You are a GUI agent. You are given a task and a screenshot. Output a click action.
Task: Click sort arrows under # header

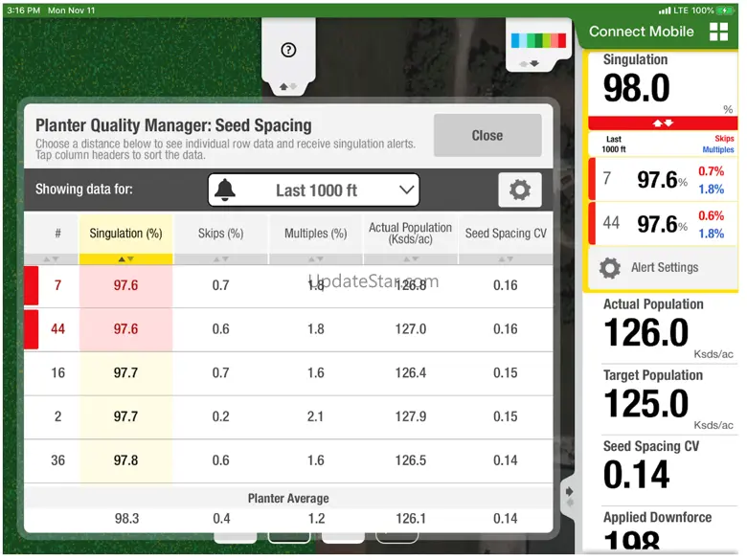[x=51, y=259]
